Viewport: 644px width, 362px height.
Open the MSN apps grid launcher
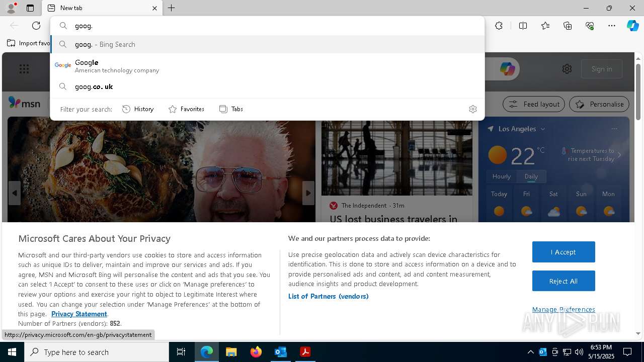[24, 69]
